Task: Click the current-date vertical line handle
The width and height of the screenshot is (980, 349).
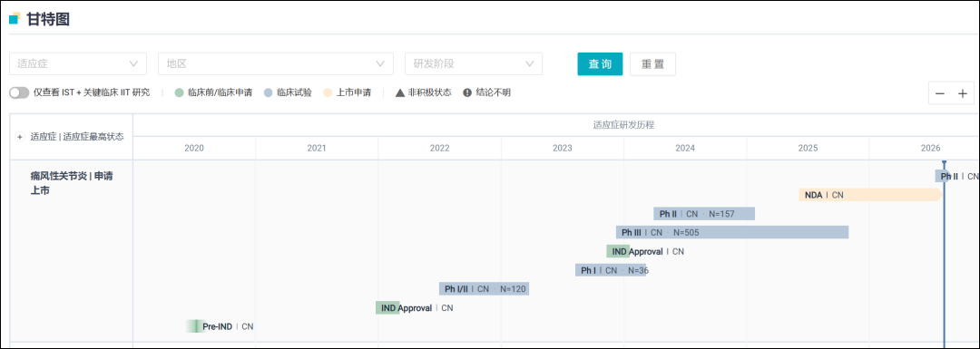Action: pyautogui.click(x=944, y=163)
